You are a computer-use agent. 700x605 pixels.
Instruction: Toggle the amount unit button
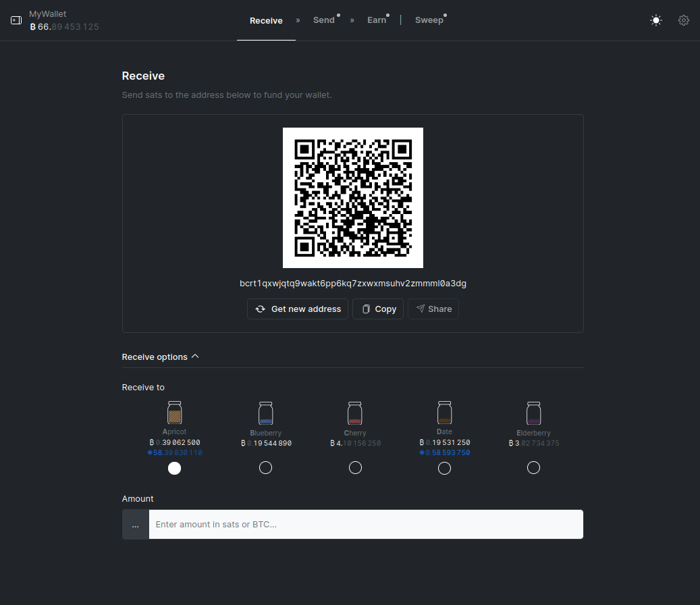(x=136, y=524)
